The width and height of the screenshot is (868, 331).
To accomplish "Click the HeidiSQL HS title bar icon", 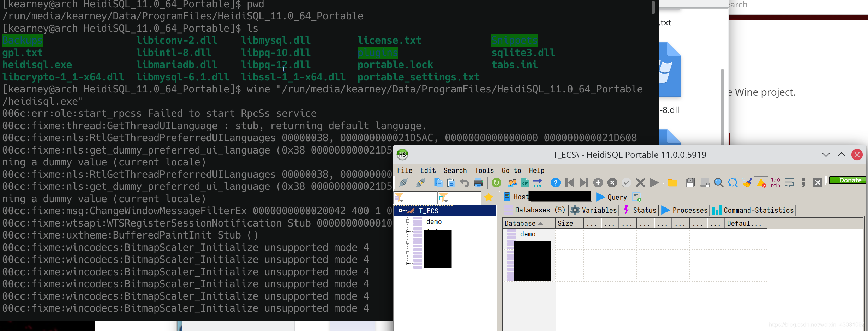I will point(402,154).
